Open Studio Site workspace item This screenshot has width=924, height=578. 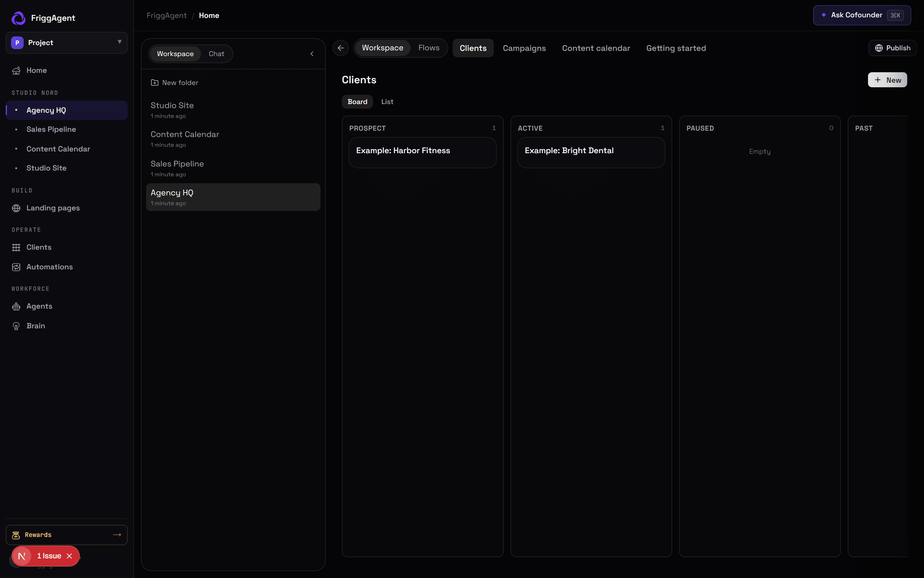[x=233, y=110]
